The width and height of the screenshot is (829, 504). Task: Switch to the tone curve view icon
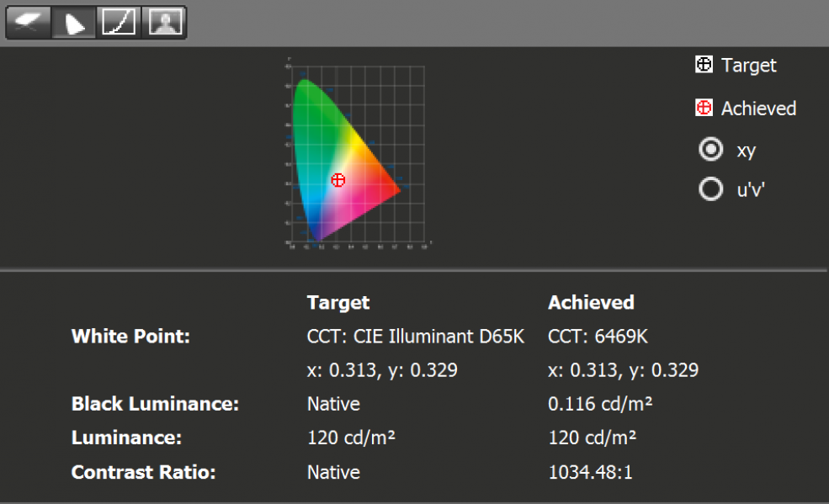pos(119,23)
